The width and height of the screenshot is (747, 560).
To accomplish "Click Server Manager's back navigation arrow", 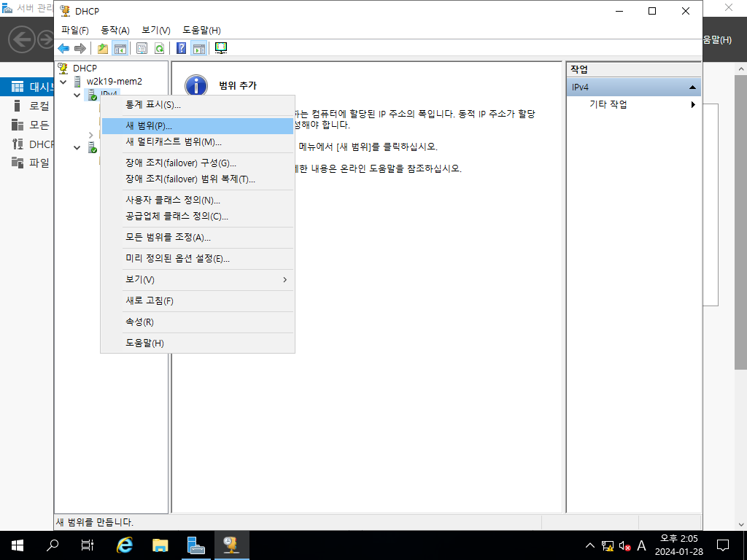I will (21, 39).
